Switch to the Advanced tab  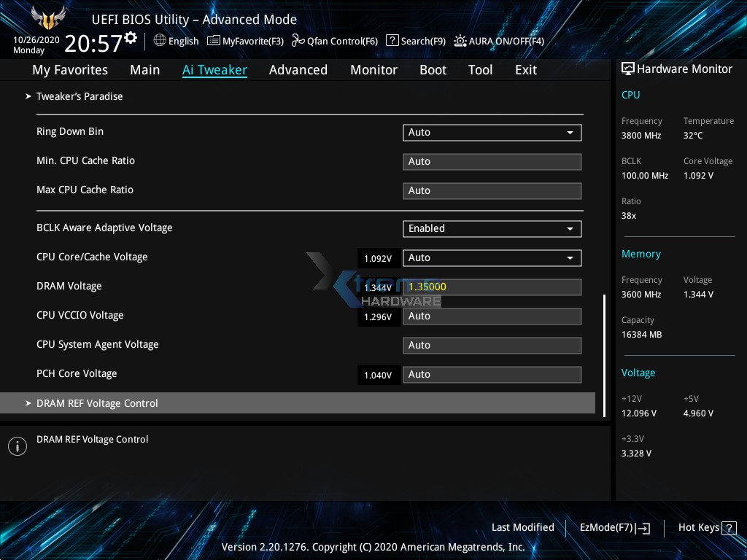298,69
